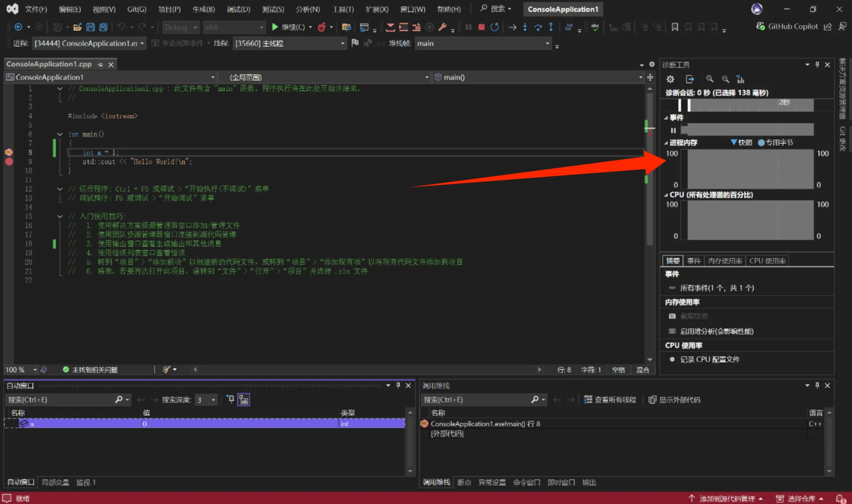This screenshot has width=852, height=504.
Task: Enable heap profiling option
Action: [716, 331]
